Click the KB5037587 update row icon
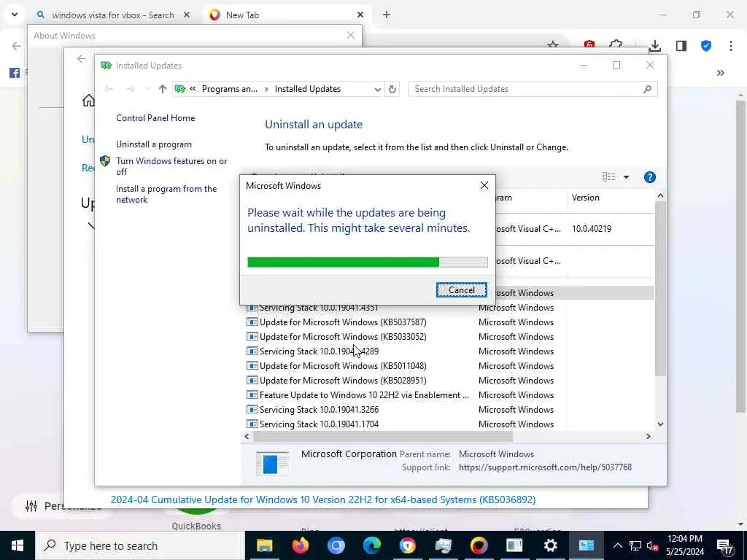This screenshot has width=747, height=560. 252,322
